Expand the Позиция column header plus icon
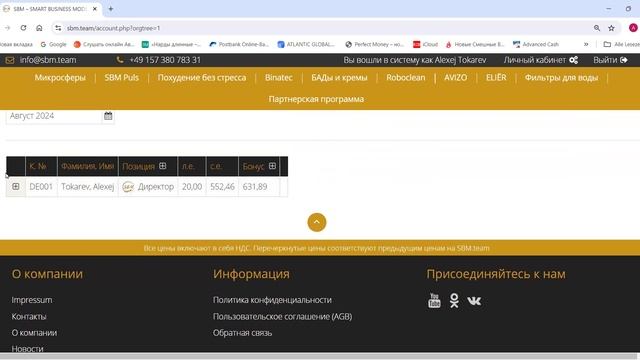Screen dimensions: 640x360 [162, 166]
